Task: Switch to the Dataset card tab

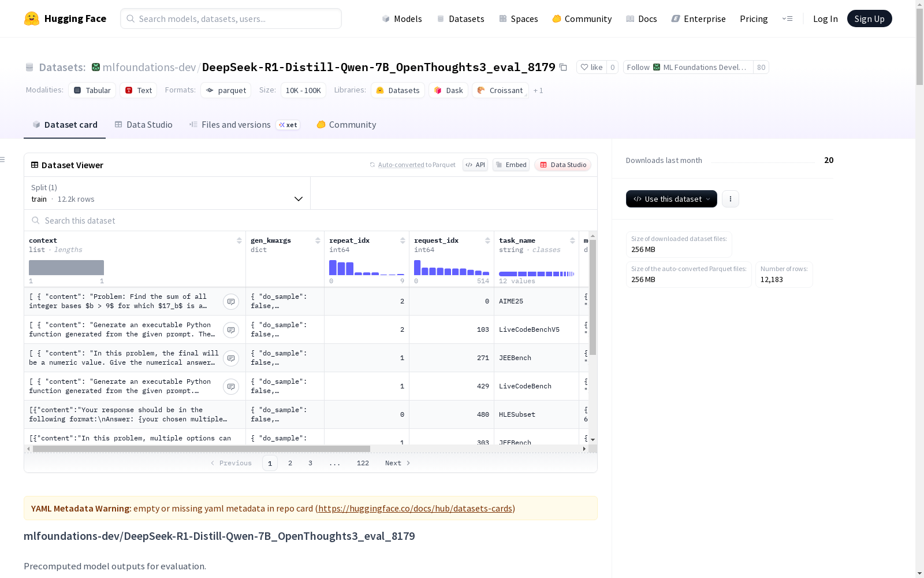Action: tap(65, 125)
